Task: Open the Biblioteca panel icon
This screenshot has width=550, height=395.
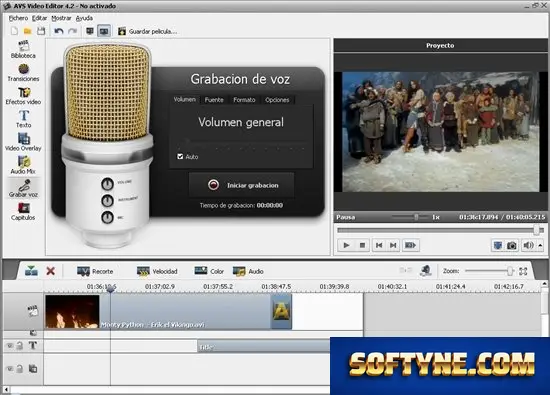Action: click(x=23, y=49)
